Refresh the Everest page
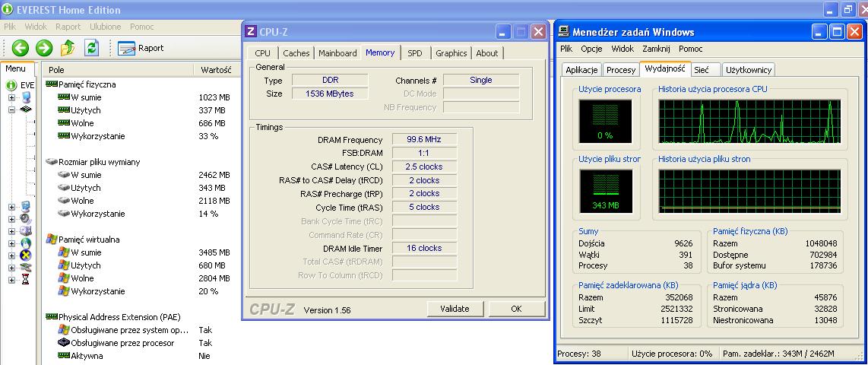This screenshot has width=868, height=365. (91, 48)
